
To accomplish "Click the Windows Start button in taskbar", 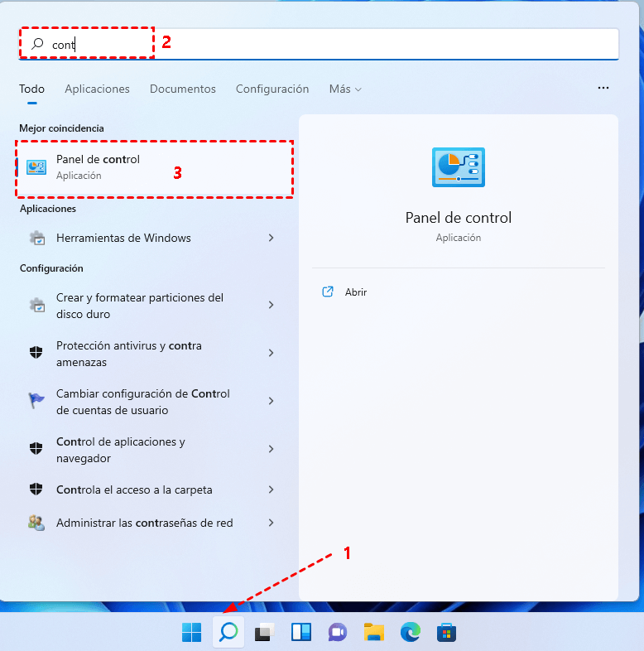I will [x=191, y=633].
